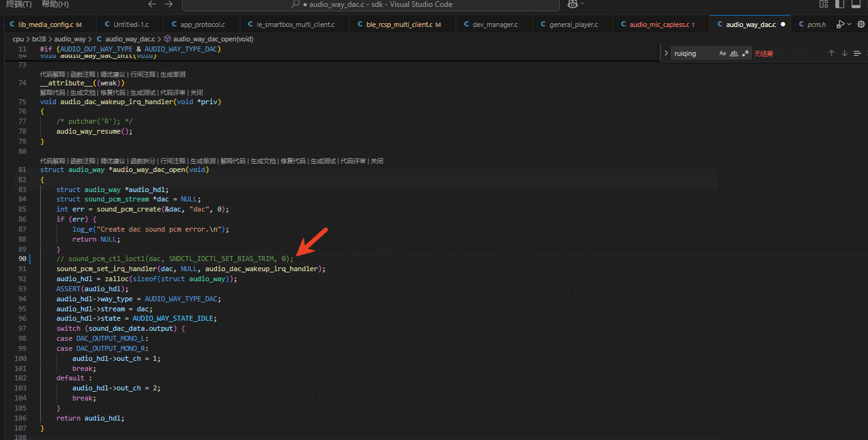The image size is (868, 440).
Task: Click the 函数拆分 code lens link
Action: pos(143,161)
